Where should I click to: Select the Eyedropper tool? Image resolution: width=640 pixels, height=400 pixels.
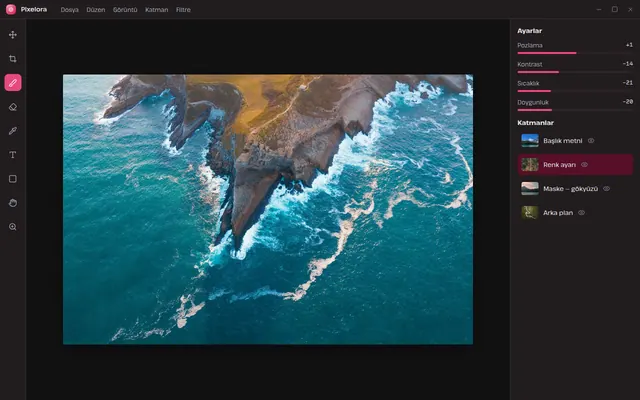coord(13,131)
